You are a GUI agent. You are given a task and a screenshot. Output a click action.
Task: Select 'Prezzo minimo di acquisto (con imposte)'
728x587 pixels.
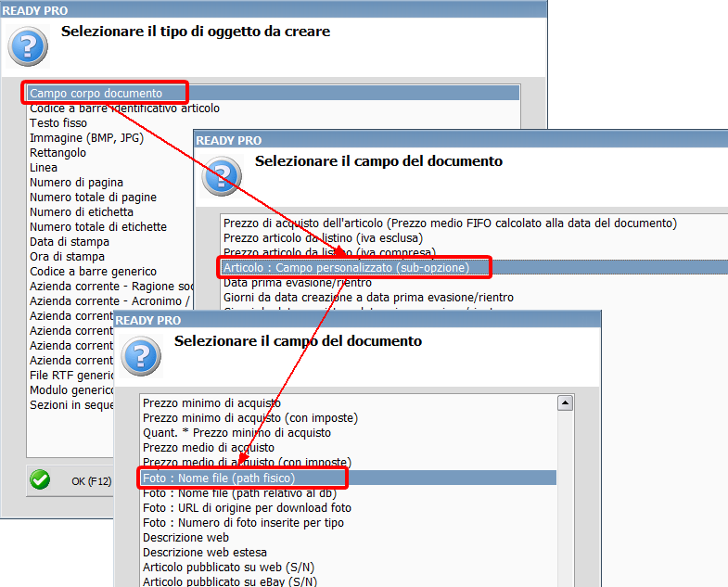tap(250, 418)
